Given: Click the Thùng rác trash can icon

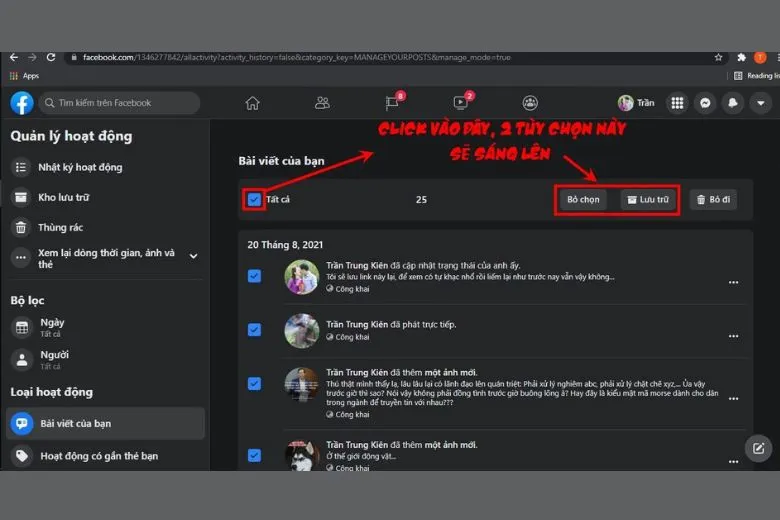Looking at the screenshot, I should [21, 228].
